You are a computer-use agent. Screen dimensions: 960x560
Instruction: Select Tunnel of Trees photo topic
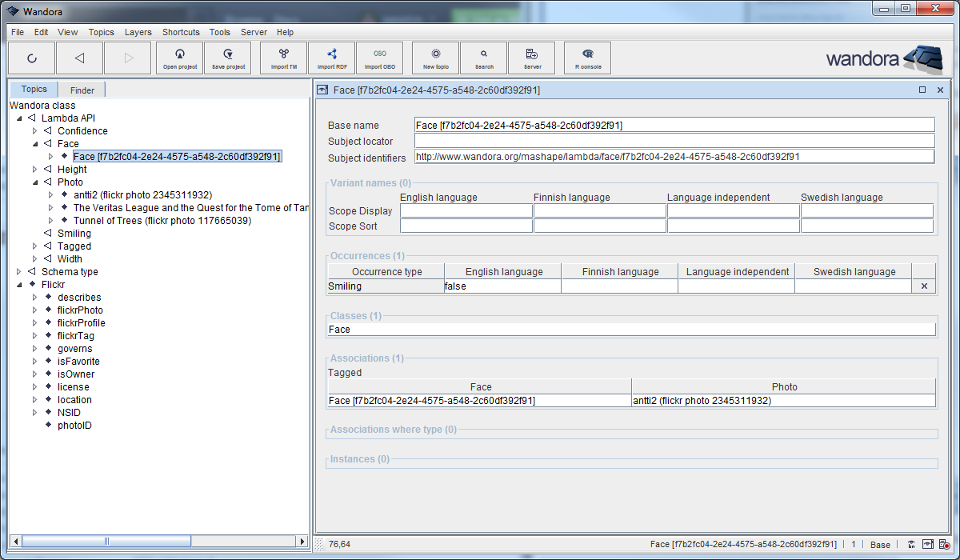[x=162, y=221]
